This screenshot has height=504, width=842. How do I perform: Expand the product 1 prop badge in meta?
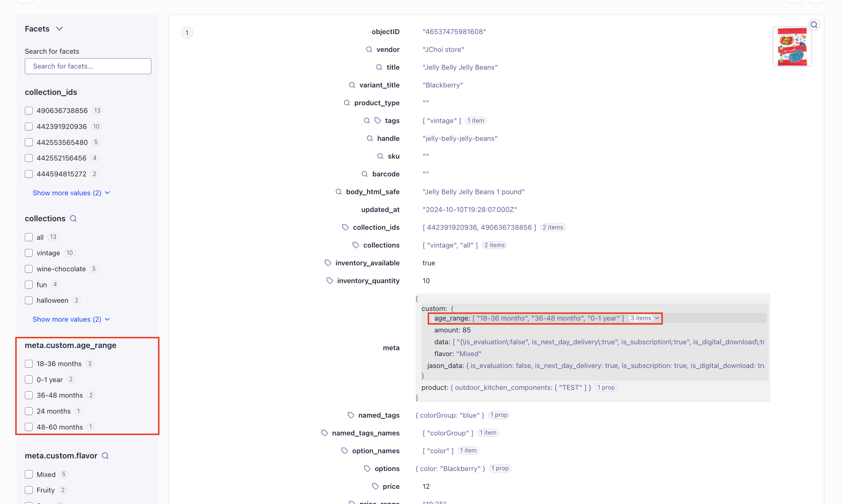click(606, 387)
